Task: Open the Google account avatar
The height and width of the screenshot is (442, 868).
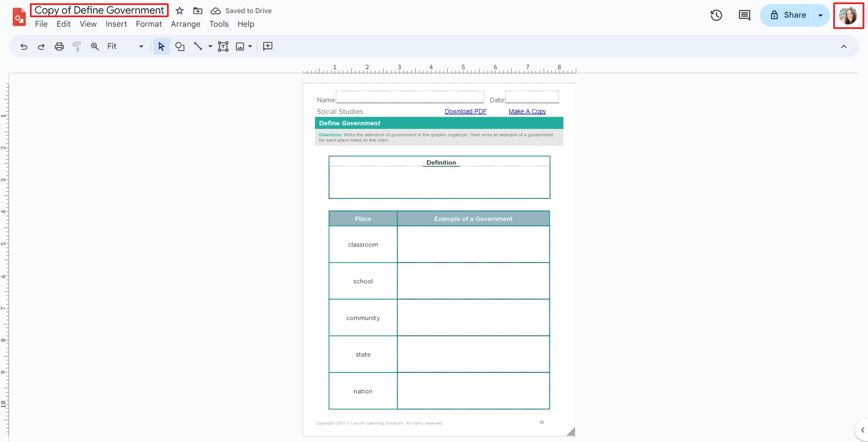Action: coord(848,15)
